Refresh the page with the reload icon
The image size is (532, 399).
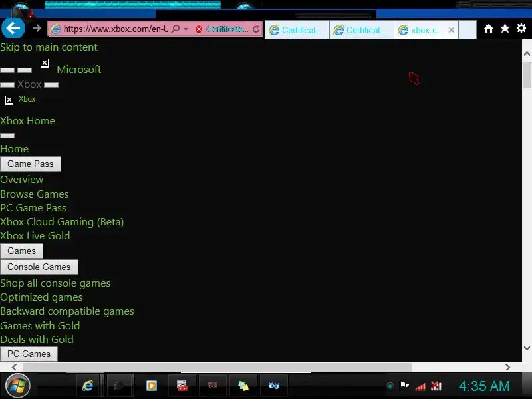[x=256, y=29]
